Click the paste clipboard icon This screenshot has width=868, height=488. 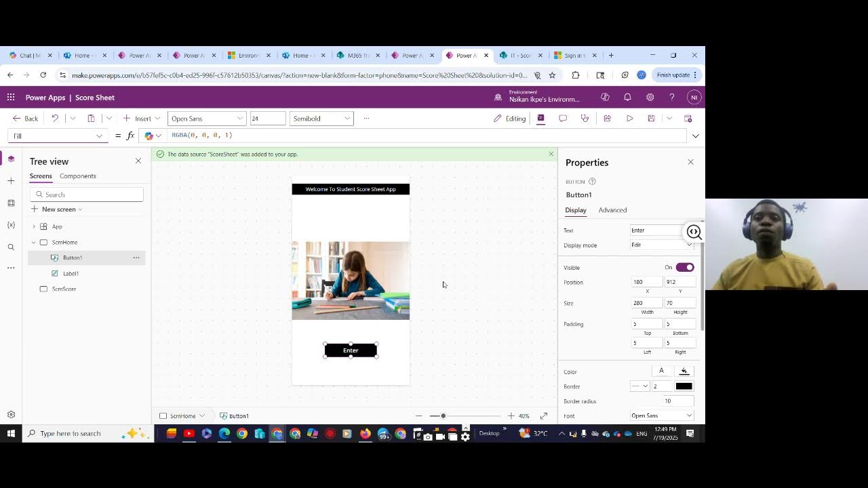(91, 119)
